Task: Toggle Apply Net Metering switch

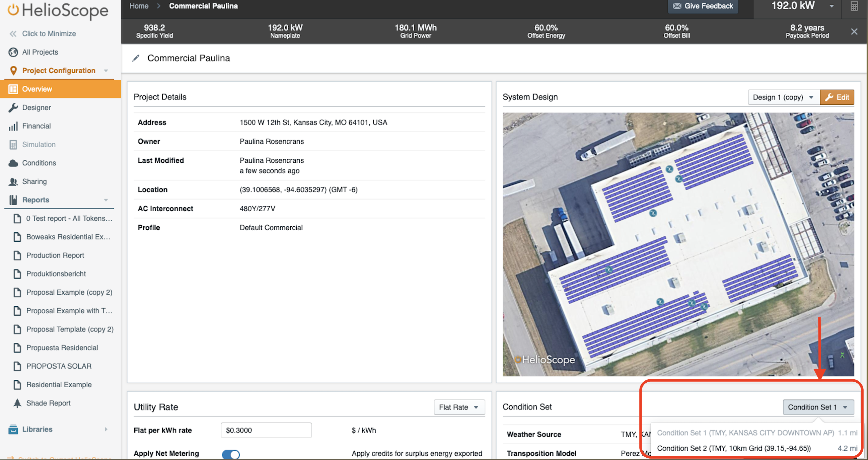Action: coord(231,454)
